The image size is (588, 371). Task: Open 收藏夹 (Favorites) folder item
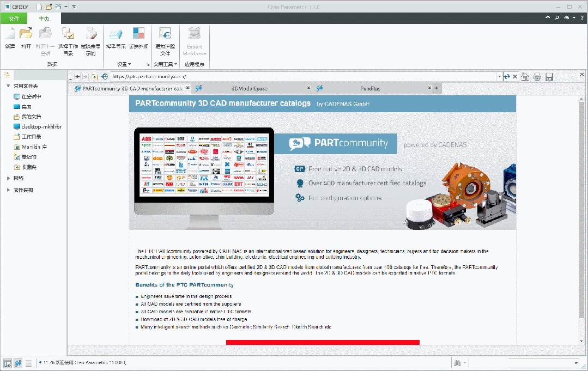pyautogui.click(x=25, y=167)
